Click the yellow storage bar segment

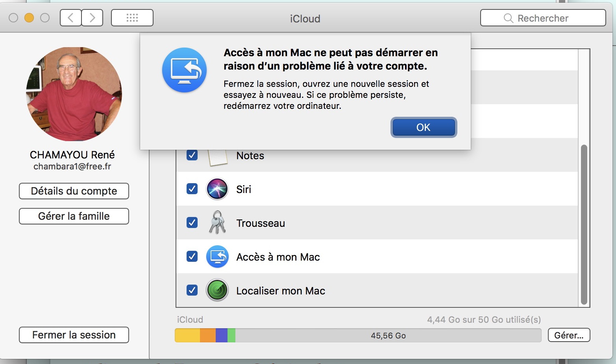187,335
